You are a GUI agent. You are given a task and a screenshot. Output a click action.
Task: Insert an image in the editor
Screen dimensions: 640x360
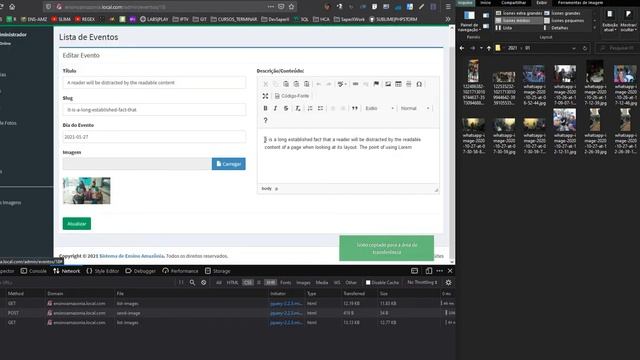point(388,84)
